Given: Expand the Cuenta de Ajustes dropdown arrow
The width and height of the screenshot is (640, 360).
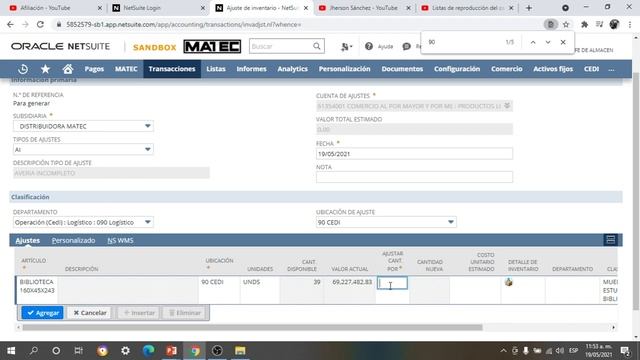Looking at the screenshot, I should click(507, 106).
